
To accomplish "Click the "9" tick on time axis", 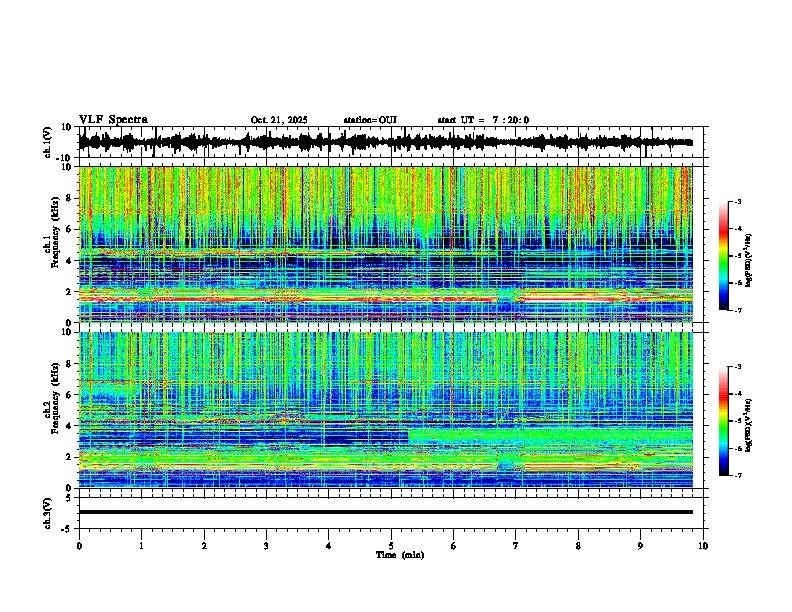I will pyautogui.click(x=640, y=546).
